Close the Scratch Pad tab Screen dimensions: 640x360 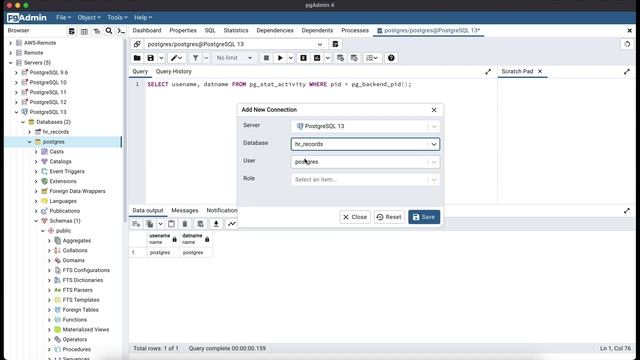pyautogui.click(x=540, y=71)
